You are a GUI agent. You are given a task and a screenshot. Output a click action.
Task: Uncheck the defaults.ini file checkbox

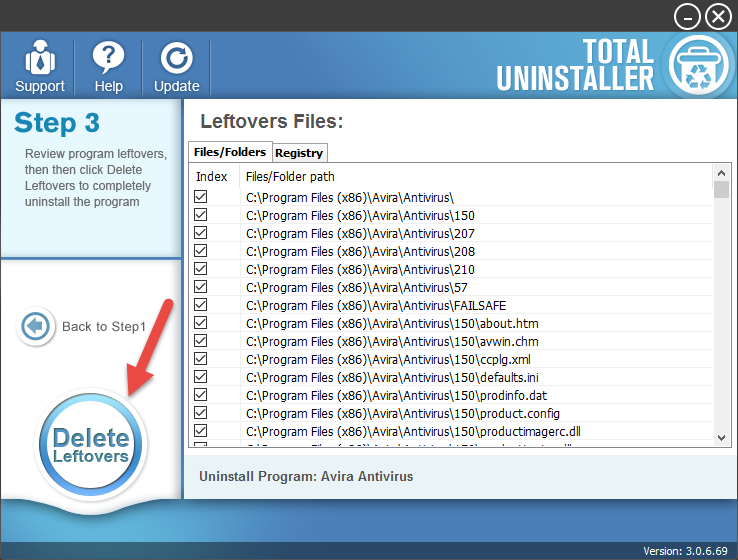click(x=201, y=376)
